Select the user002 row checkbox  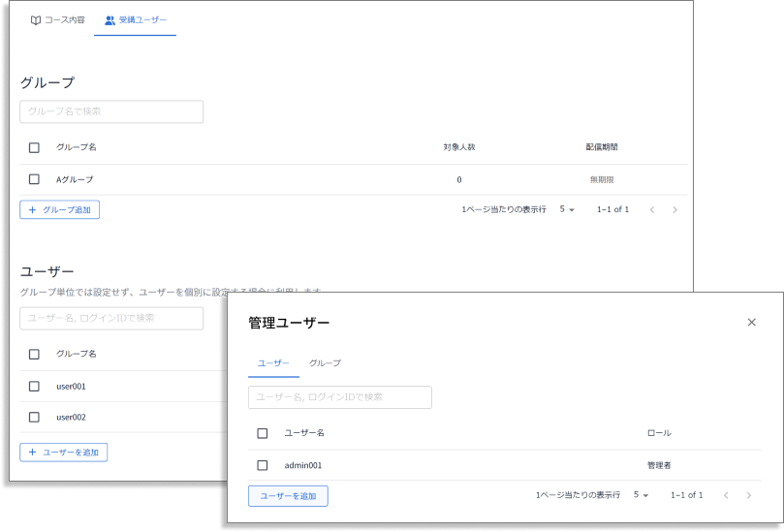click(34, 417)
